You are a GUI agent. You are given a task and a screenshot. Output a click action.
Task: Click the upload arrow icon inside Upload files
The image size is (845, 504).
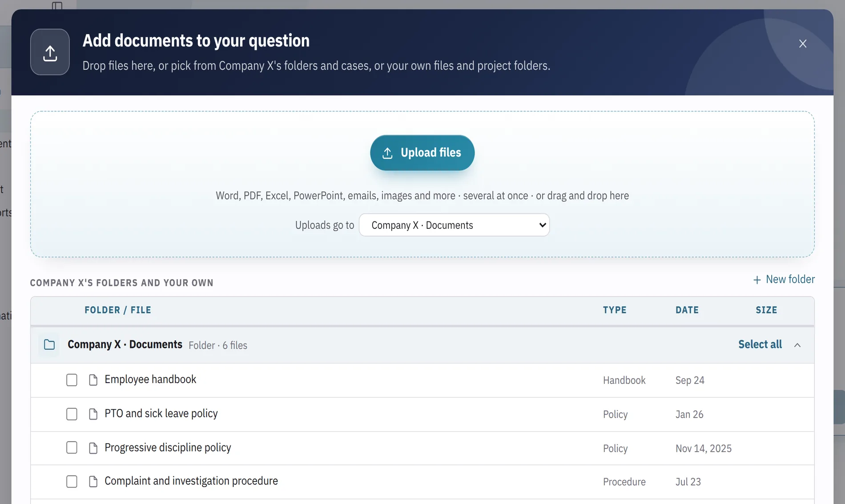pos(387,153)
